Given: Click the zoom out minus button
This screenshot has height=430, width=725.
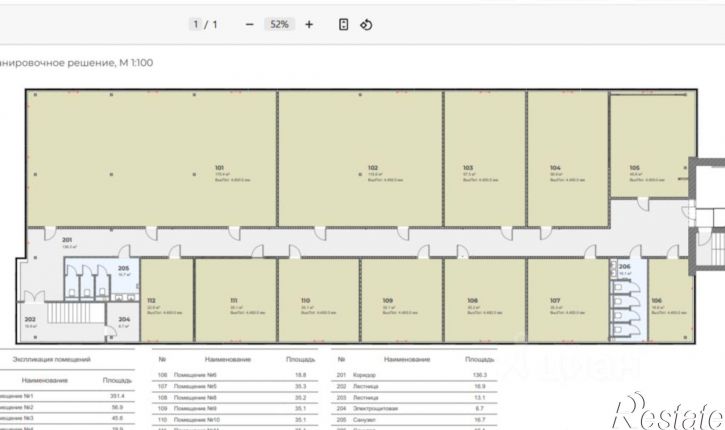Looking at the screenshot, I should coord(249,24).
